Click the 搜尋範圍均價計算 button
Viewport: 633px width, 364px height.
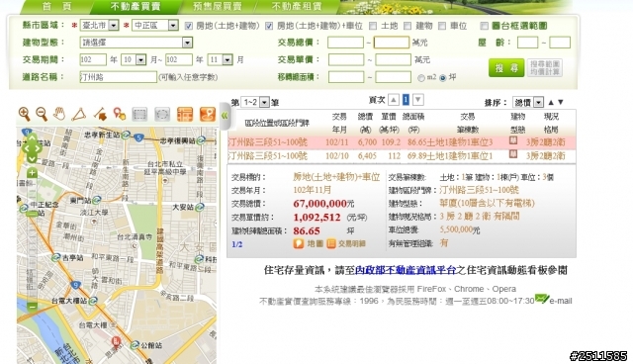(x=545, y=68)
